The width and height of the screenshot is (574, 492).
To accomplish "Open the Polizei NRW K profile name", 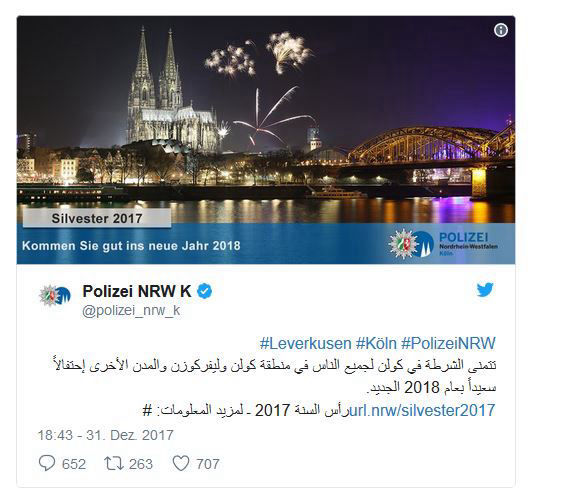I will 137,291.
